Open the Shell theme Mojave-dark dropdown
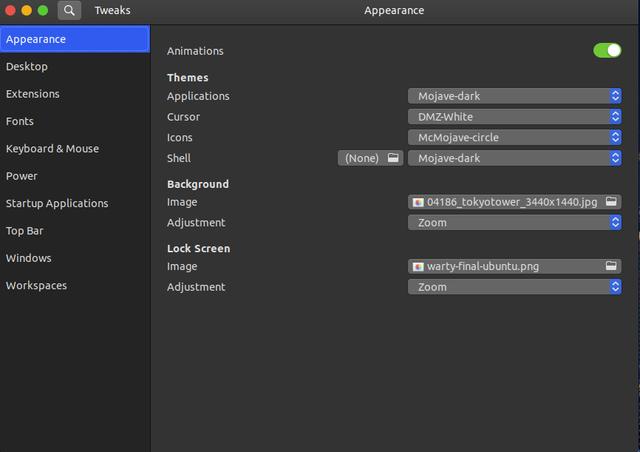This screenshot has width=640, height=452. click(x=514, y=158)
